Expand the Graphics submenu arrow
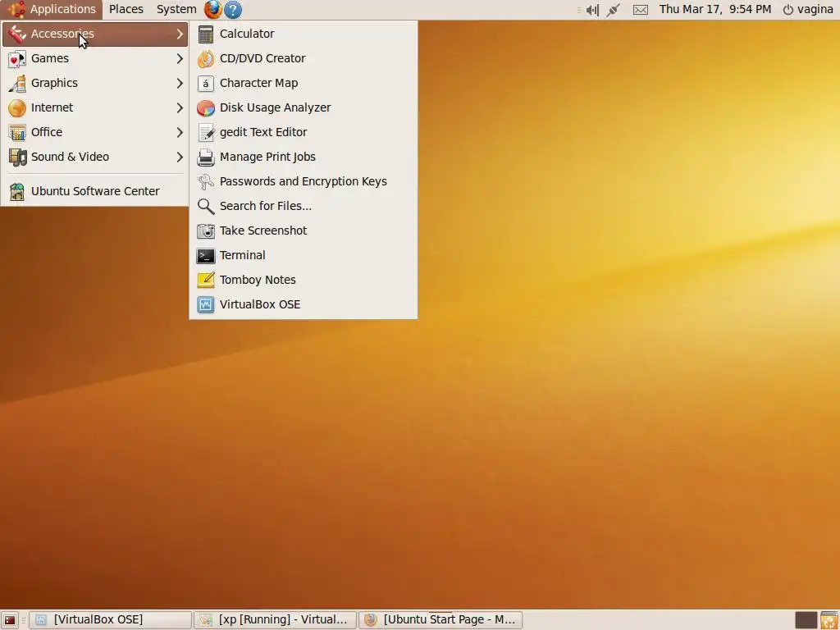 (x=180, y=83)
